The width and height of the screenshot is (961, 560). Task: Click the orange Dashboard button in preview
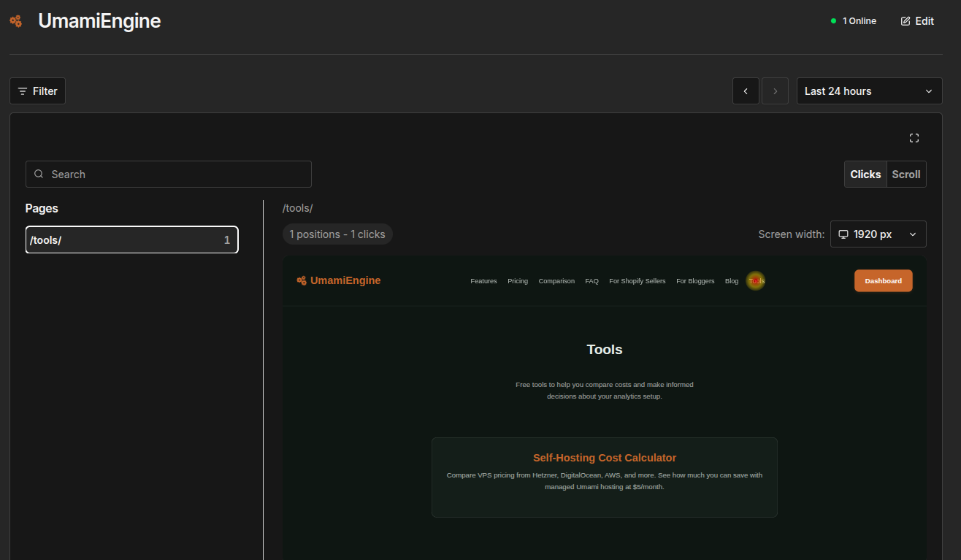pyautogui.click(x=884, y=281)
